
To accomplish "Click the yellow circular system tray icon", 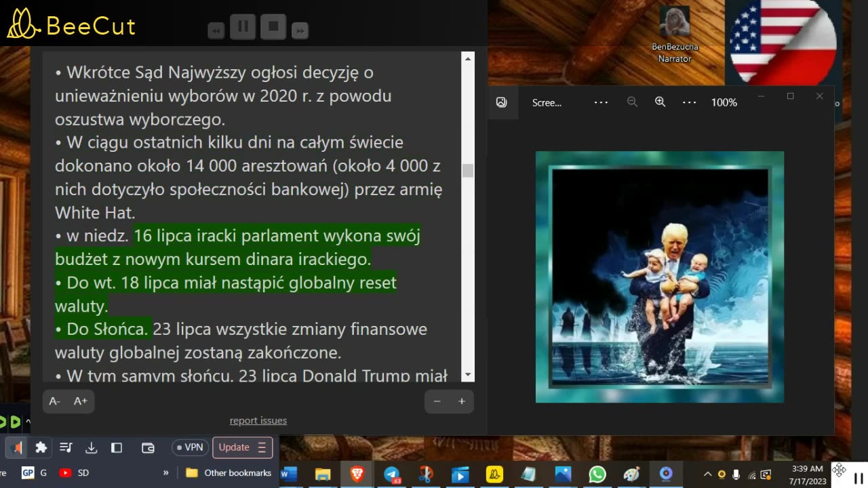I will 722,474.
